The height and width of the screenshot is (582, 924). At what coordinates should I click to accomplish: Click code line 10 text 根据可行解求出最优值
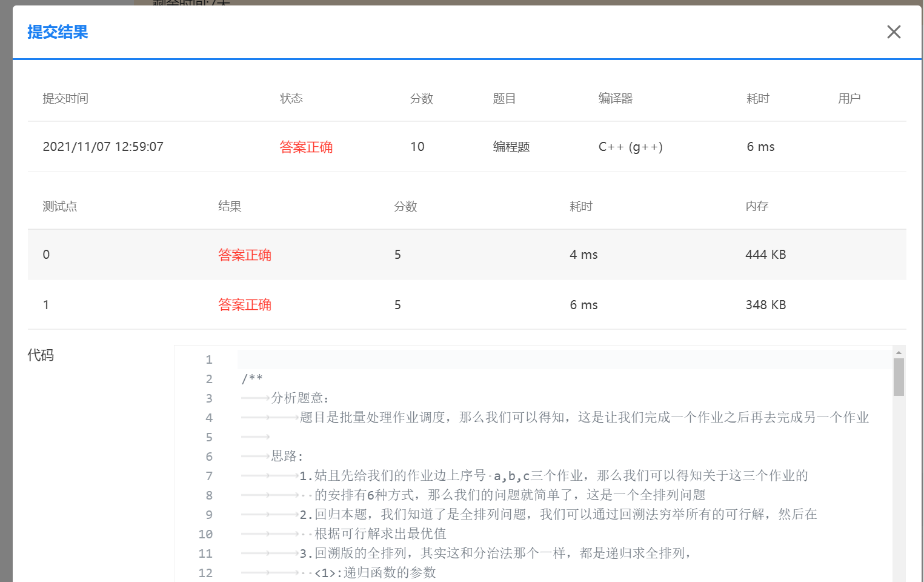point(381,534)
